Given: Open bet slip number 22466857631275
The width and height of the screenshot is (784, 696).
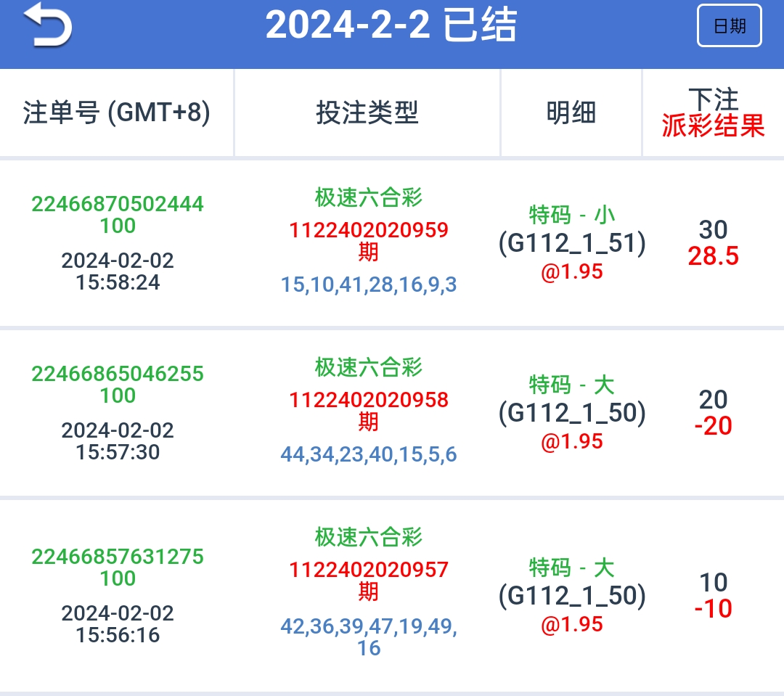Looking at the screenshot, I should (118, 557).
